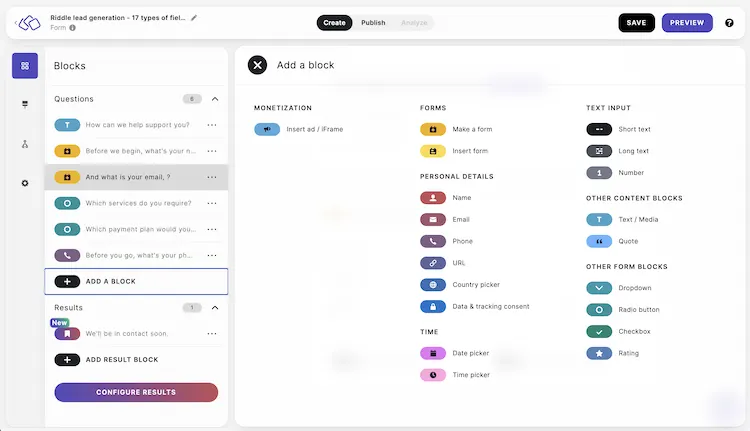Image resolution: width=750 pixels, height=431 pixels.
Task: Switch to the Analyze tab
Action: point(414,22)
